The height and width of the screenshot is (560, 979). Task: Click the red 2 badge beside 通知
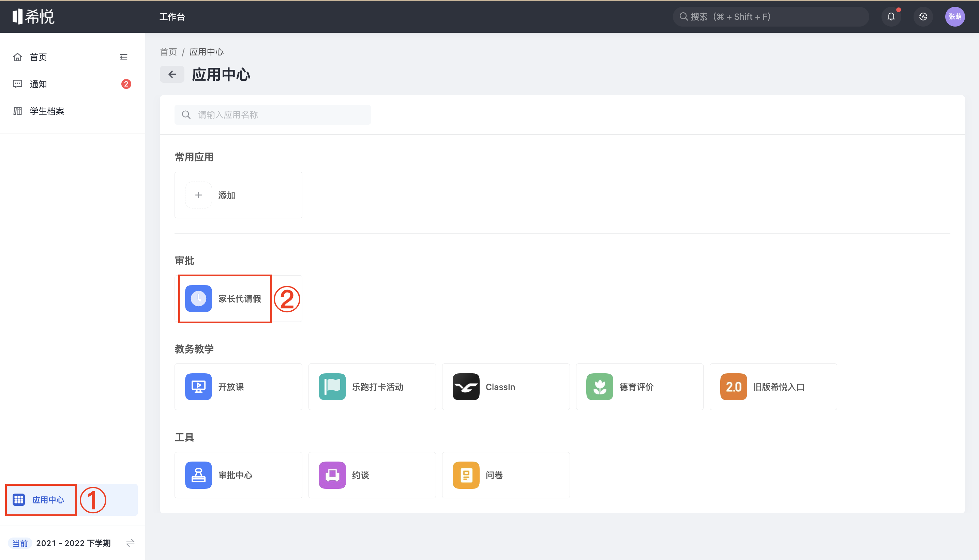[126, 84]
